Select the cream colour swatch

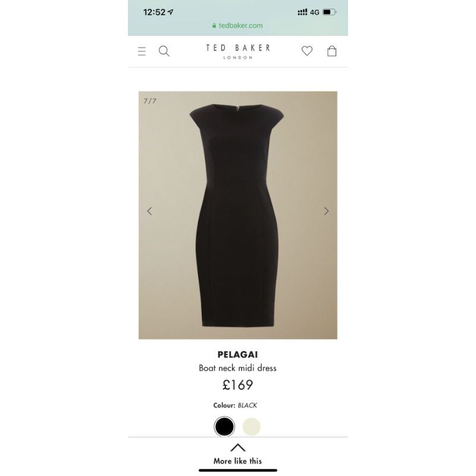(252, 427)
